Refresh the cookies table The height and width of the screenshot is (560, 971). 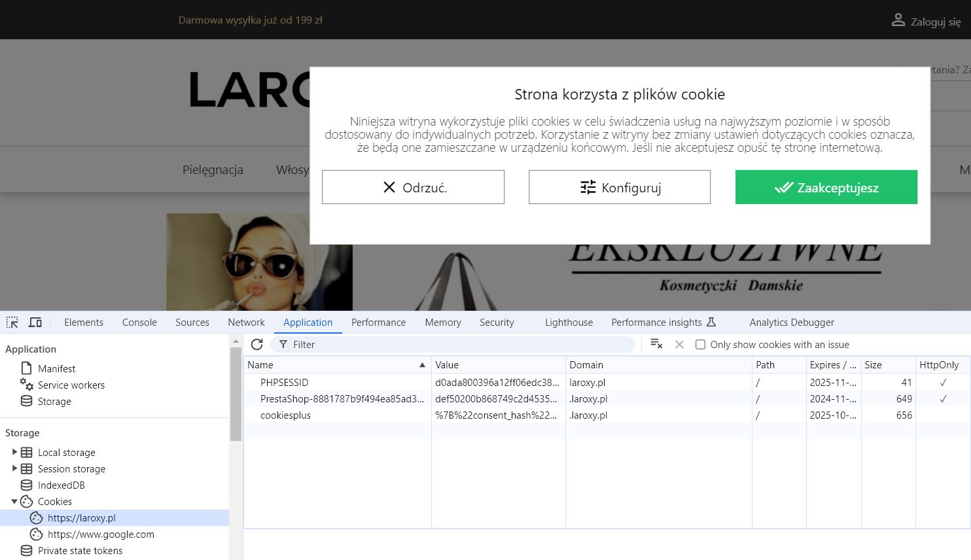257,345
